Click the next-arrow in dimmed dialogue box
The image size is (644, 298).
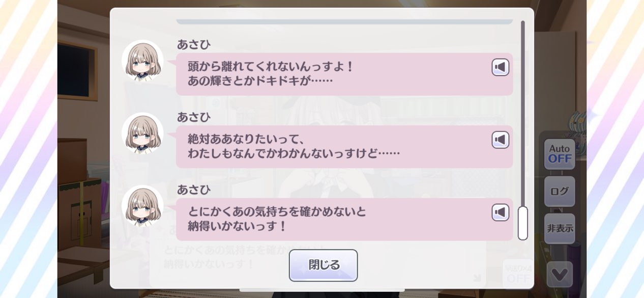click(x=477, y=278)
